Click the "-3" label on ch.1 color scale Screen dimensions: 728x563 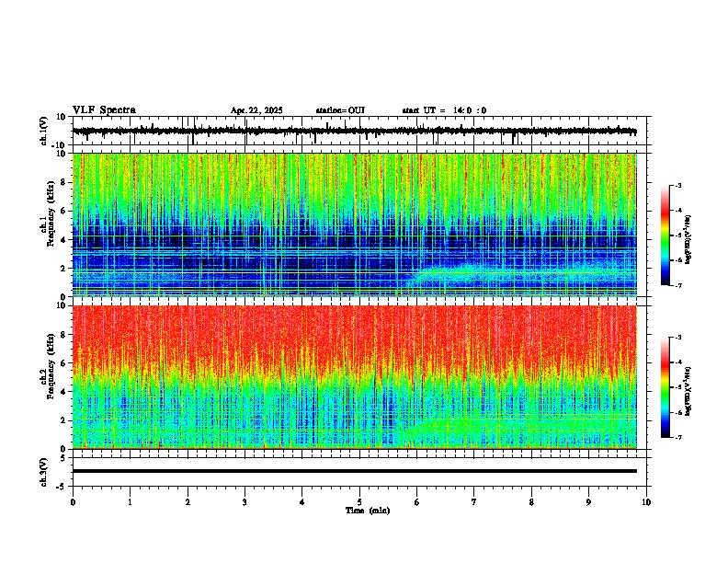(678, 185)
